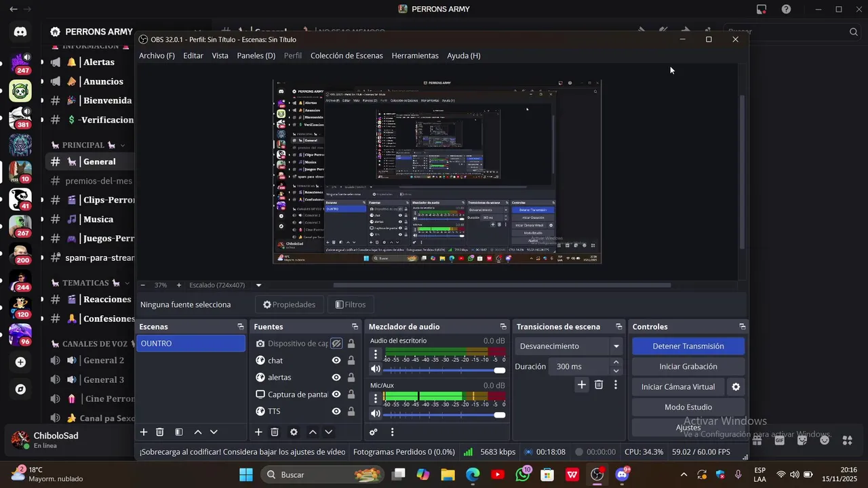This screenshot has height=488, width=868.
Task: Undock the Controles panel
Action: pyautogui.click(x=741, y=327)
